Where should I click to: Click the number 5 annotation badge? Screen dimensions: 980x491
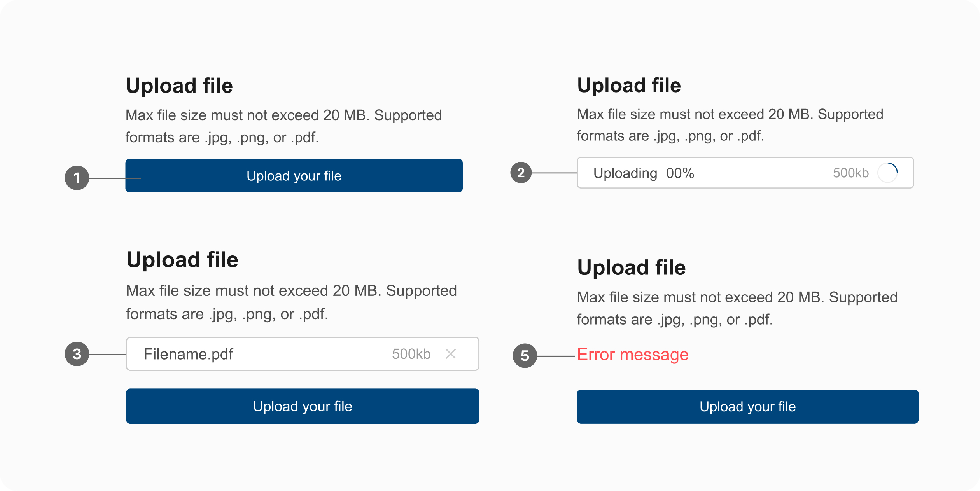(x=525, y=355)
